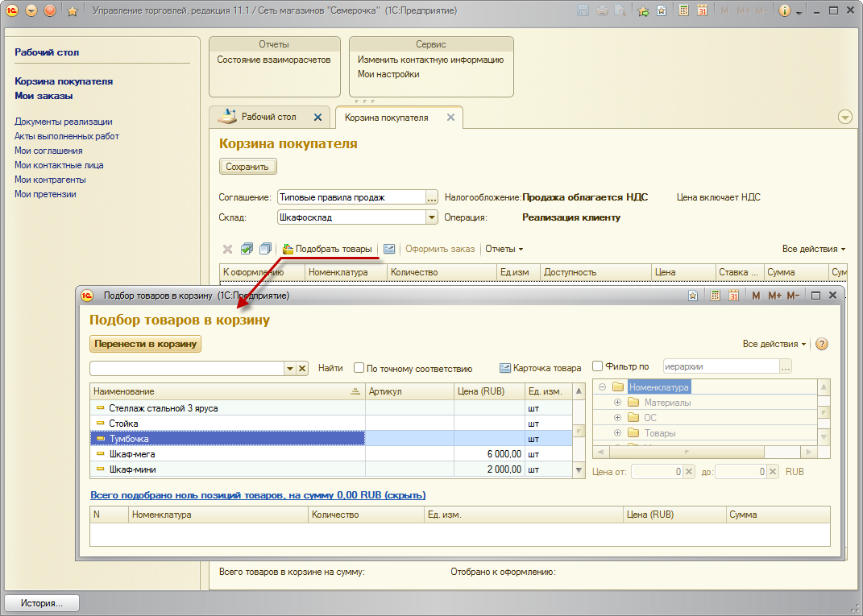863x616 pixels.
Task: Click the delete X icon in basket toolbar
Action: (x=227, y=249)
